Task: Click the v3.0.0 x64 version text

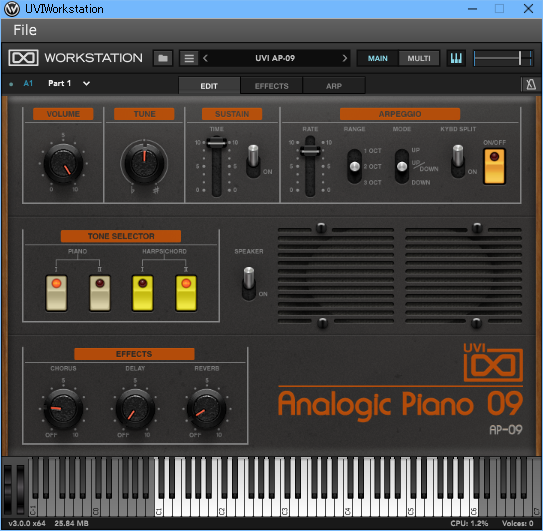Action: [27, 523]
